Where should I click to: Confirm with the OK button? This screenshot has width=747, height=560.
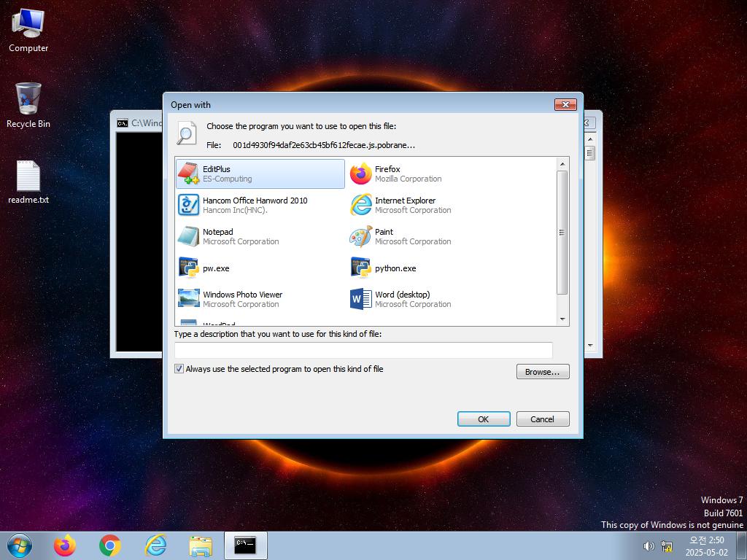pos(484,419)
